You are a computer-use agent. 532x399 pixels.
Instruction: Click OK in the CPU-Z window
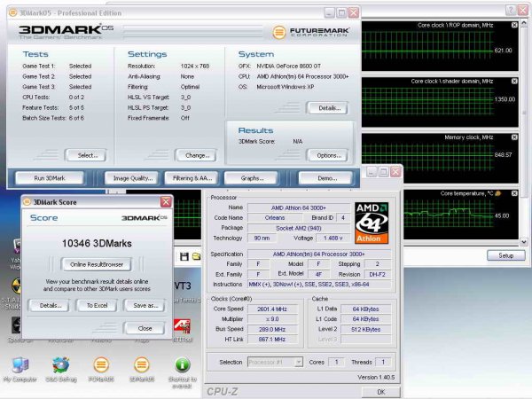(x=381, y=392)
